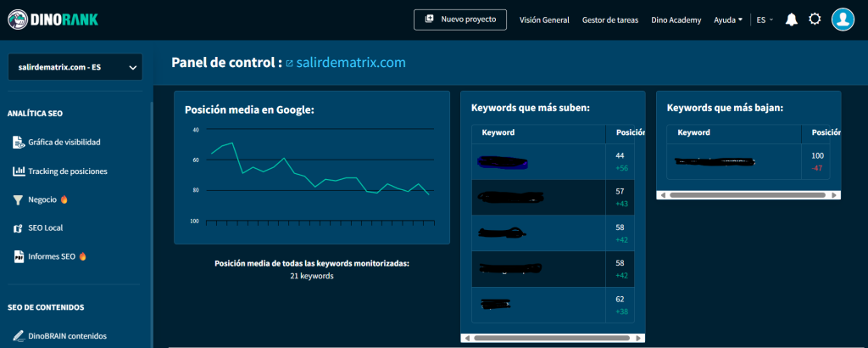
Task: Click the user profile avatar
Action: pos(842,20)
